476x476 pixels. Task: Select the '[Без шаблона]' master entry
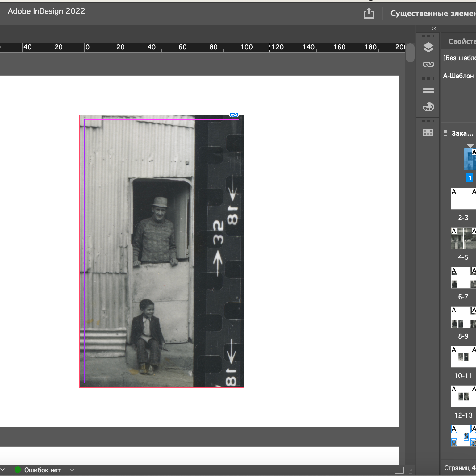tap(459, 58)
